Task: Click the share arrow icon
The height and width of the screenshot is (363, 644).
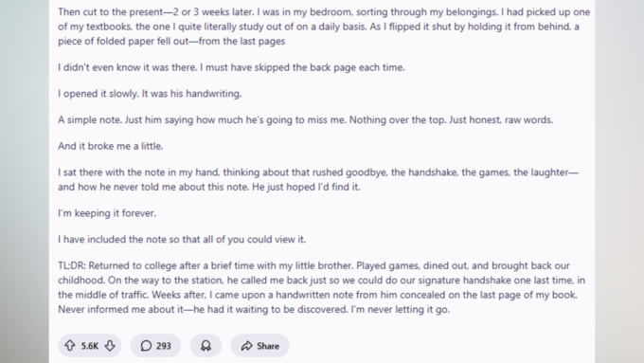Action: click(246, 346)
